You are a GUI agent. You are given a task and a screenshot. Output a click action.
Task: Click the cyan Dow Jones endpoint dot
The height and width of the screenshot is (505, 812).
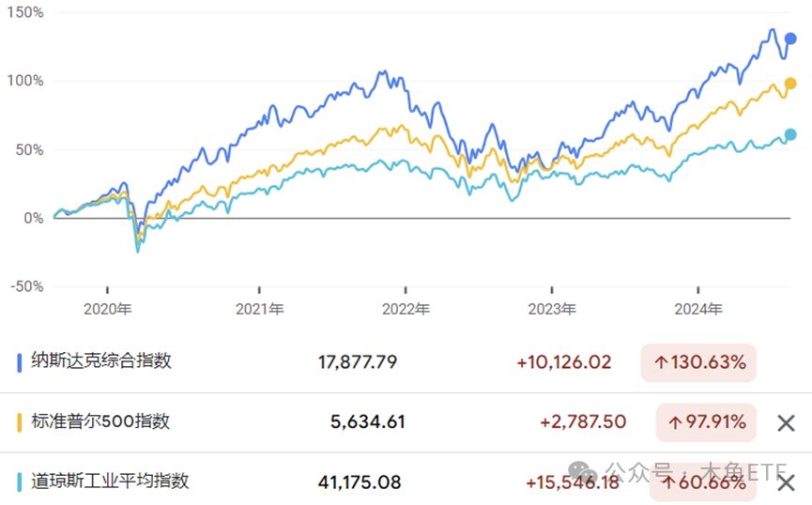tap(790, 135)
